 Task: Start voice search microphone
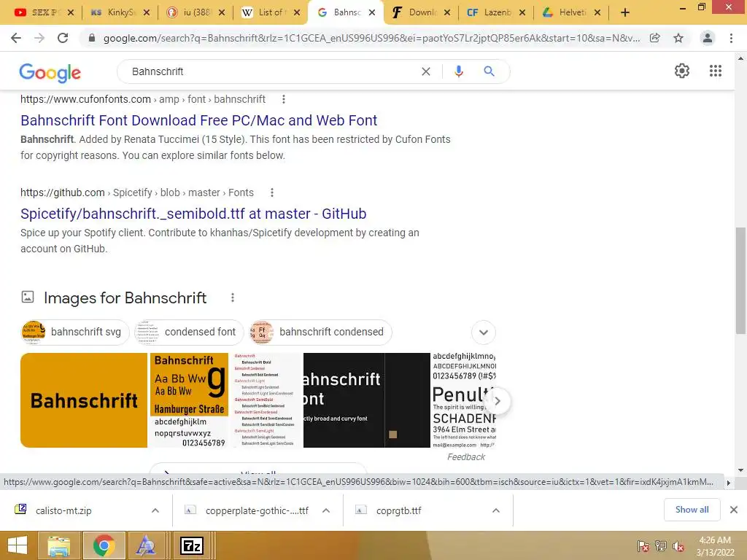point(459,71)
